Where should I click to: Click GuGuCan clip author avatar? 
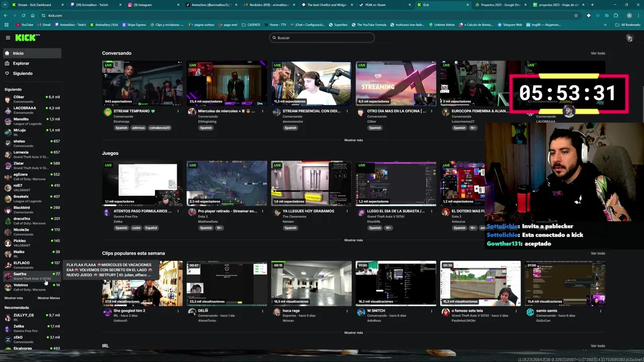click(530, 312)
